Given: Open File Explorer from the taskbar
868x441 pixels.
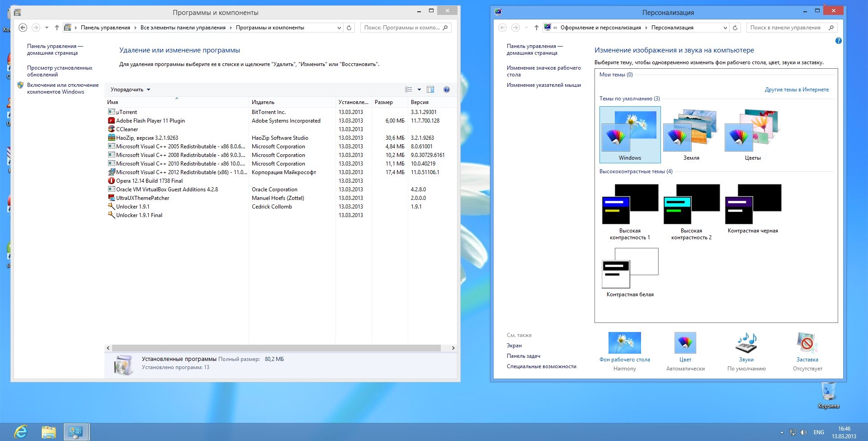Looking at the screenshot, I should [48, 432].
